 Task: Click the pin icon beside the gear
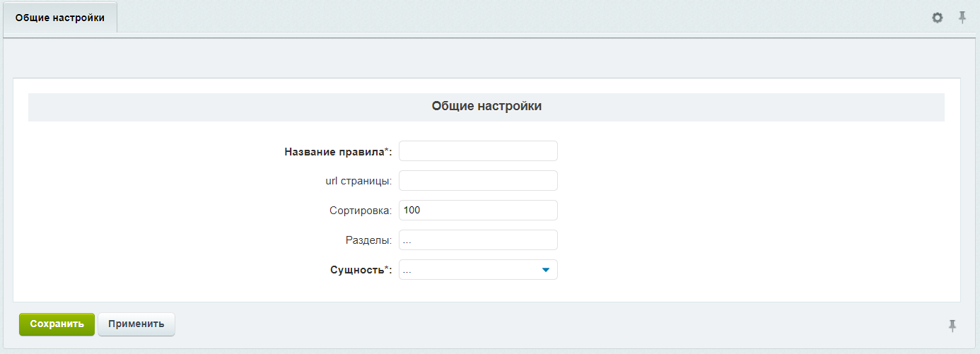[x=962, y=18]
